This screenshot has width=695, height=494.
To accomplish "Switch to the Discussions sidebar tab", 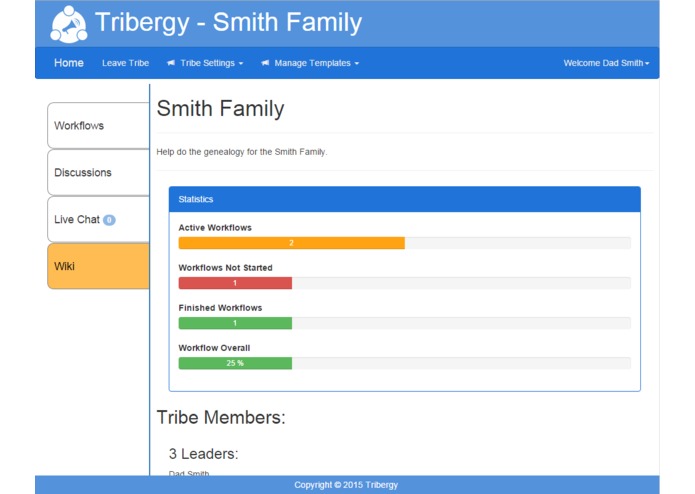I will click(x=98, y=172).
